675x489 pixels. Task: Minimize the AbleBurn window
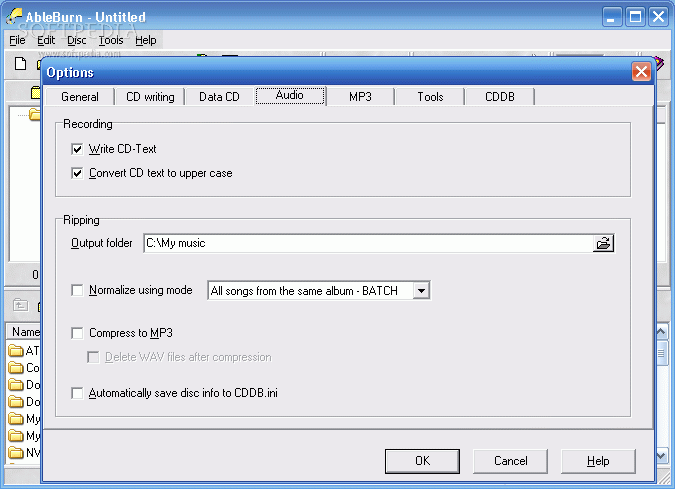point(612,17)
